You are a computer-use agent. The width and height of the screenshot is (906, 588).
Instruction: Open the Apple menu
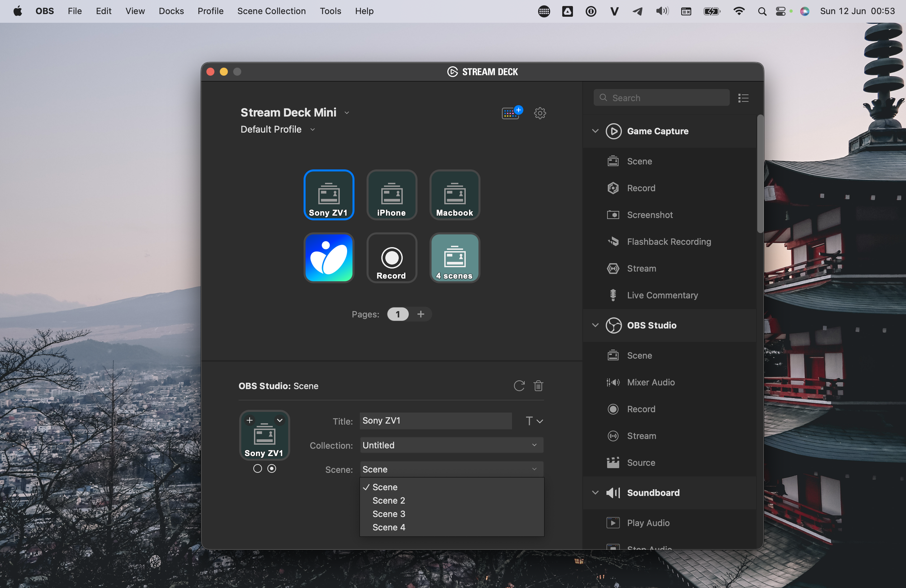pyautogui.click(x=17, y=11)
